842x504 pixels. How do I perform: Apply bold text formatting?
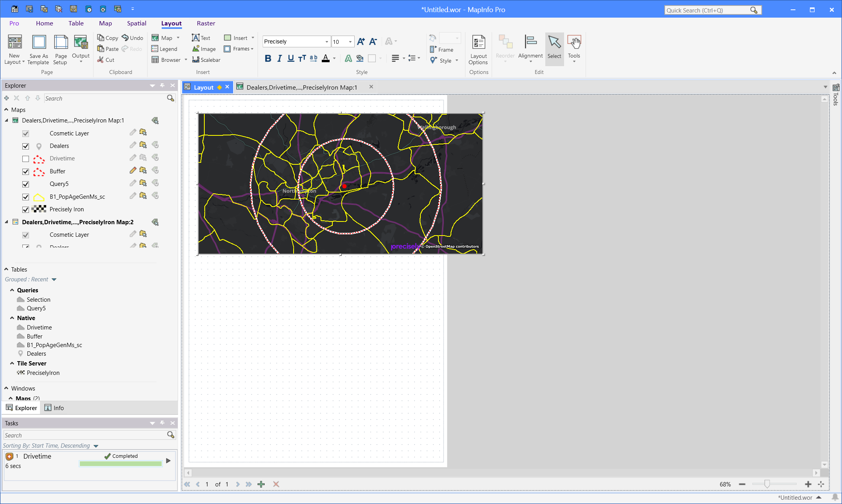click(268, 59)
